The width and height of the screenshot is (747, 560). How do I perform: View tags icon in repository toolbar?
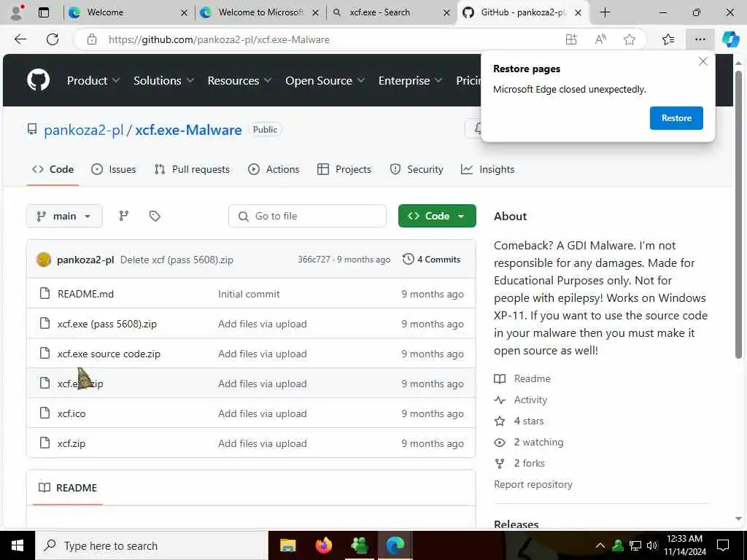click(155, 216)
